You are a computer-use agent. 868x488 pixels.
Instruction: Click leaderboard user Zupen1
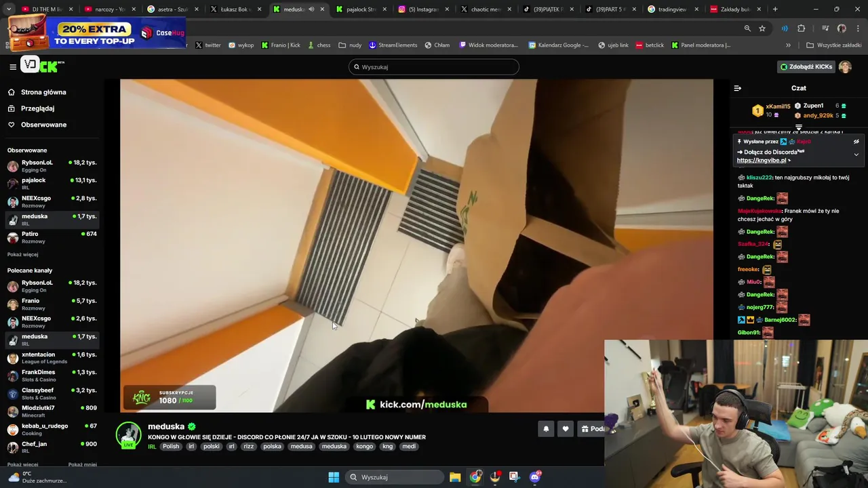[x=813, y=106]
